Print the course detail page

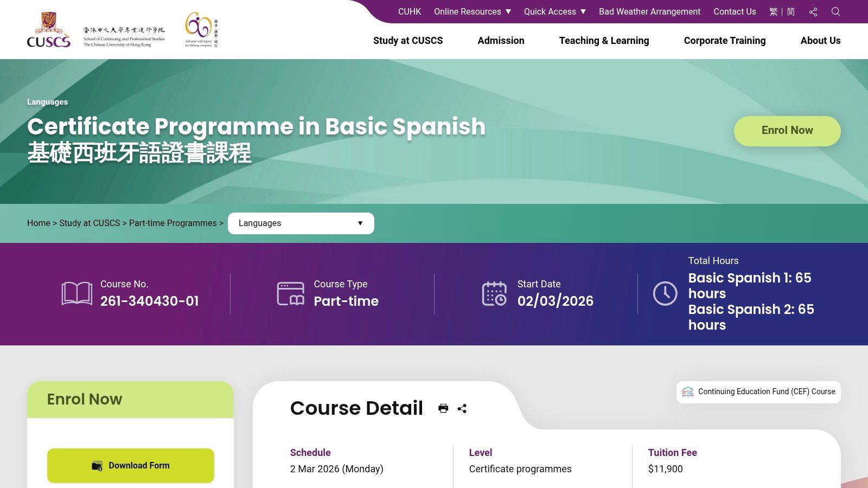[443, 408]
